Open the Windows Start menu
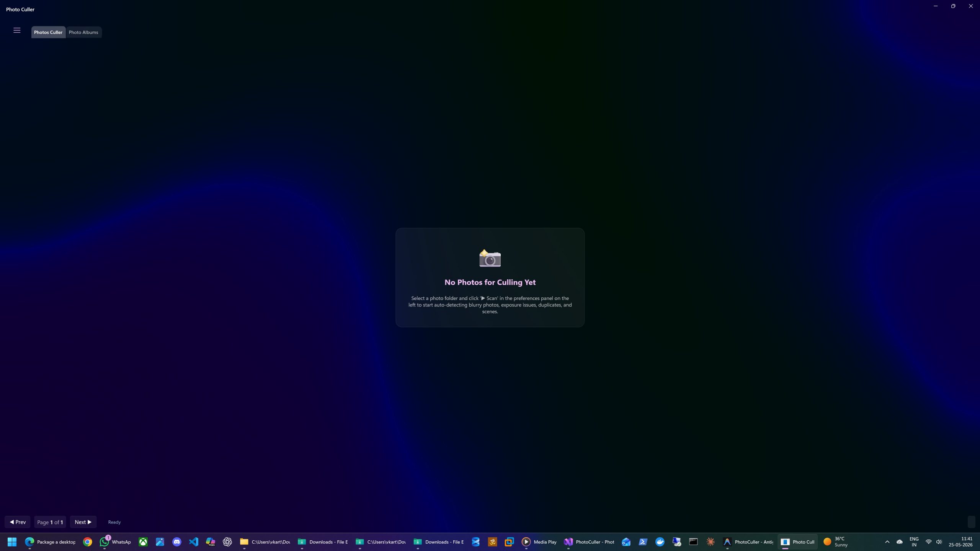This screenshot has width=980, height=551. [12, 542]
